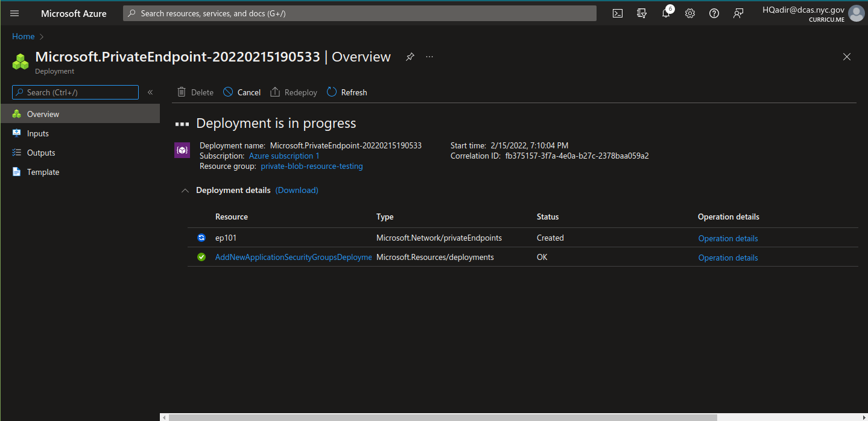868x421 pixels.
Task: Click the scrollbar left arrow
Action: (163, 417)
